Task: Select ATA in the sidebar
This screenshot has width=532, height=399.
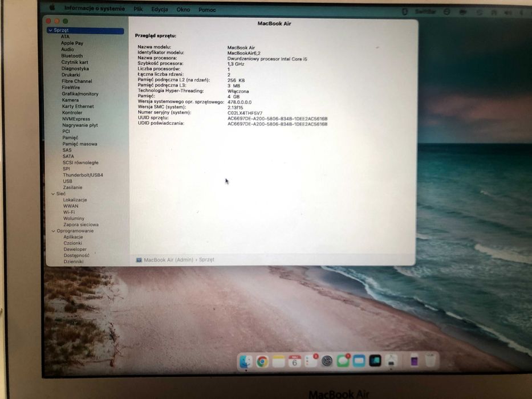Action: 65,36
